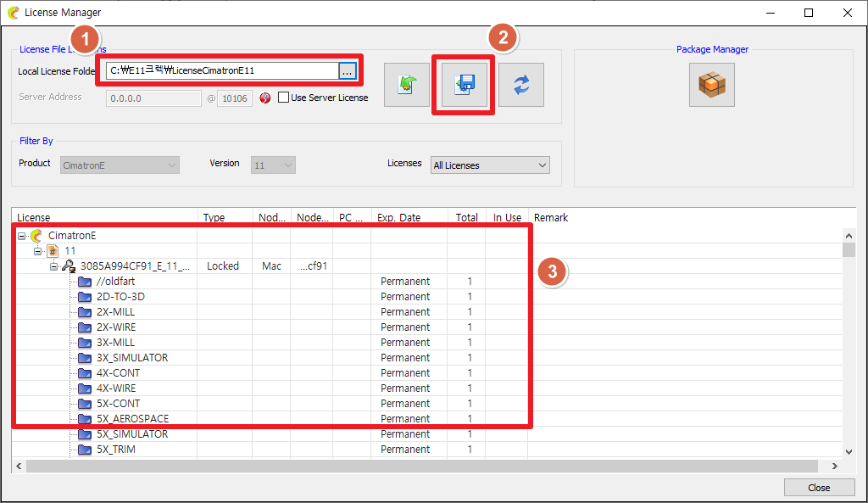Sort by the Node... column header
868x503 pixels.
[x=312, y=217]
